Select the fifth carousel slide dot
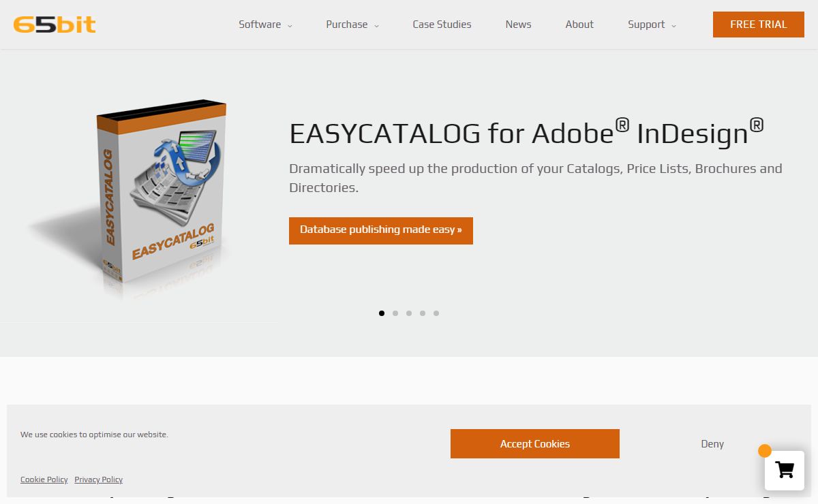 (x=436, y=313)
